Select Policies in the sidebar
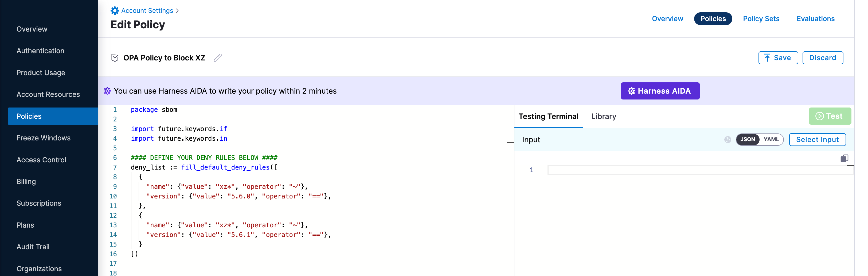Screen dimensions: 868x276 click(x=53, y=116)
